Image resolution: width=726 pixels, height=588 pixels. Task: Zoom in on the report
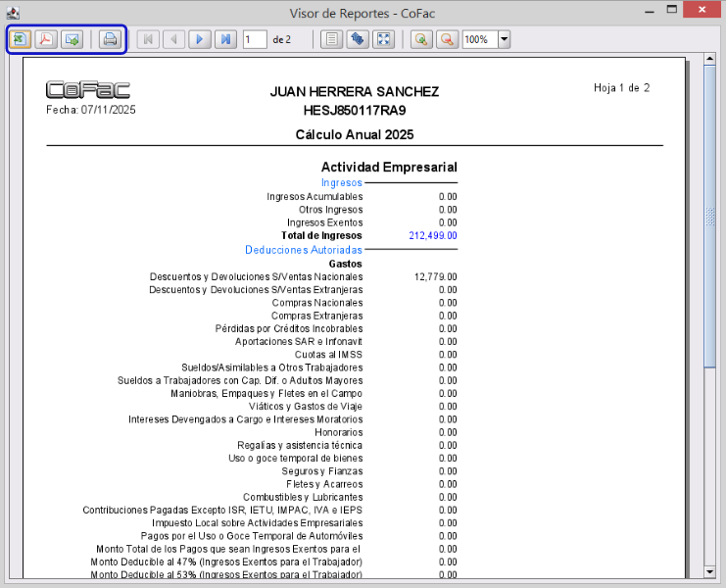pos(421,39)
